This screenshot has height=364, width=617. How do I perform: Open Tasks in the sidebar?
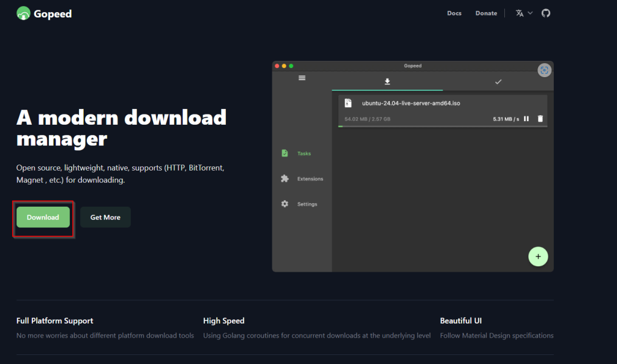pyautogui.click(x=304, y=154)
